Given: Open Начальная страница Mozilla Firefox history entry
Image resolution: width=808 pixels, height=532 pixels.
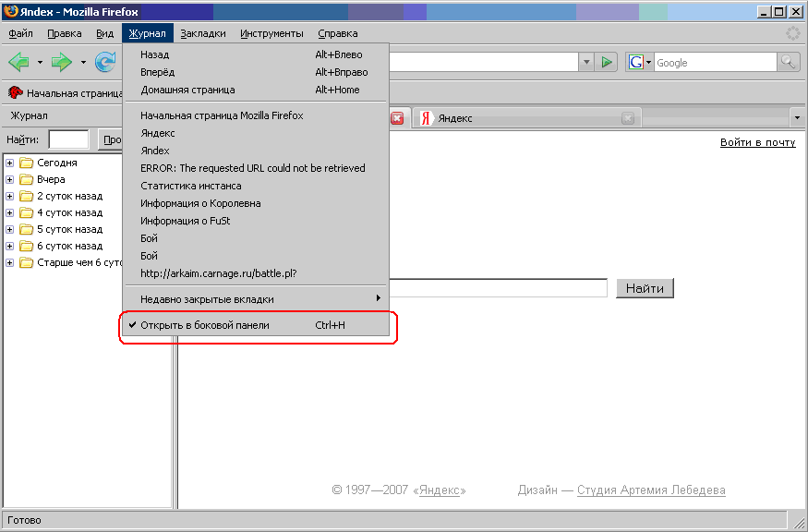Looking at the screenshot, I should pyautogui.click(x=256, y=115).
